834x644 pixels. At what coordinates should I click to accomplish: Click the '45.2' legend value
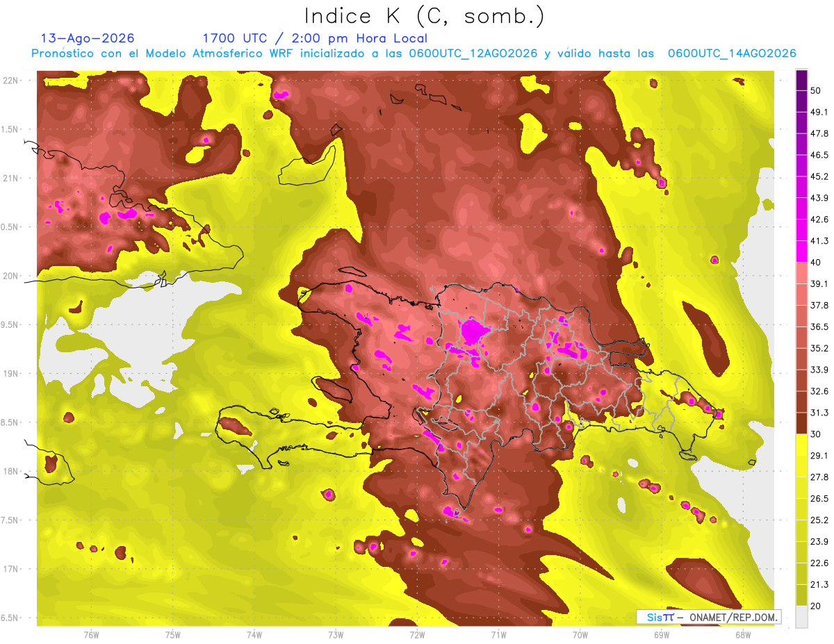[x=819, y=176]
